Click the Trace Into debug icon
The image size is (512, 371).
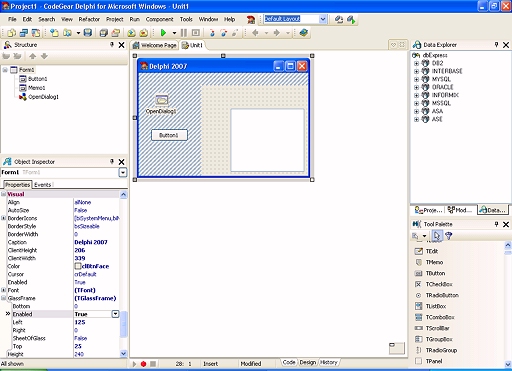[x=212, y=33]
